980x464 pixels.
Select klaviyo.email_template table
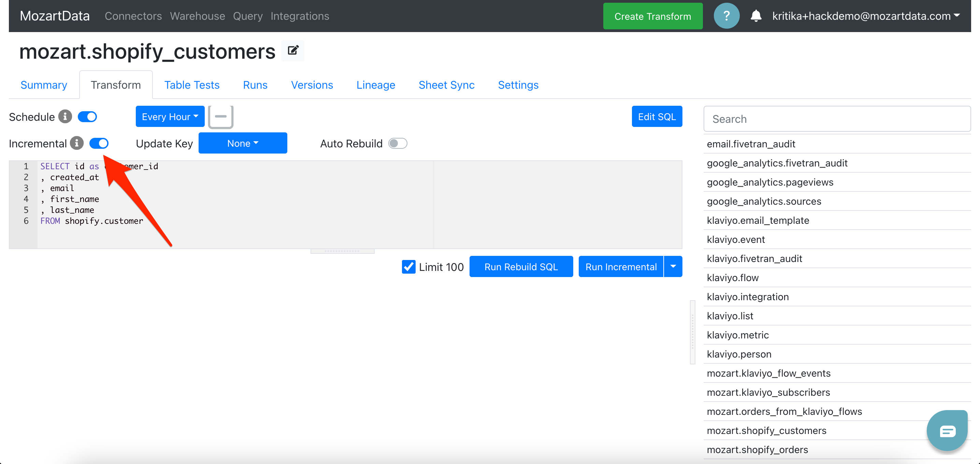point(837,220)
